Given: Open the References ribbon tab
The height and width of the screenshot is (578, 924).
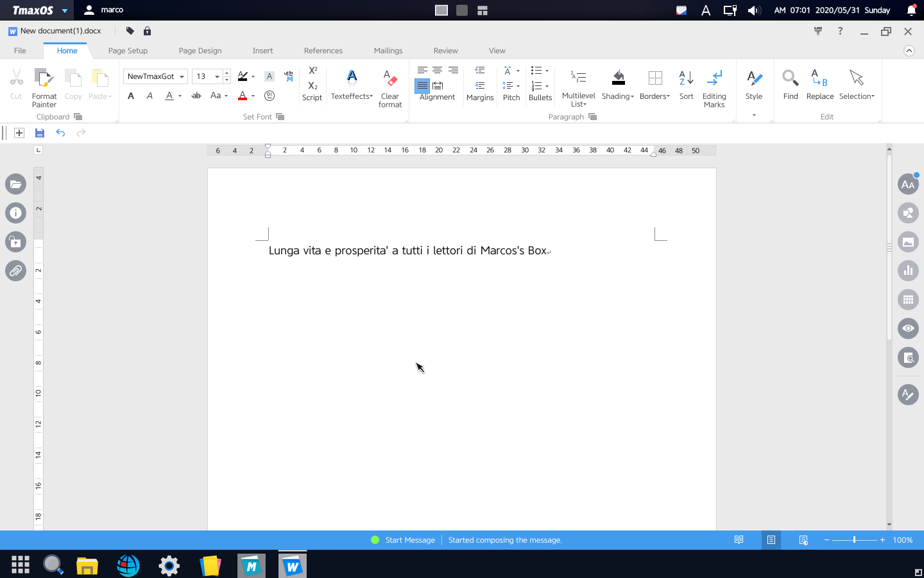Looking at the screenshot, I should [323, 50].
